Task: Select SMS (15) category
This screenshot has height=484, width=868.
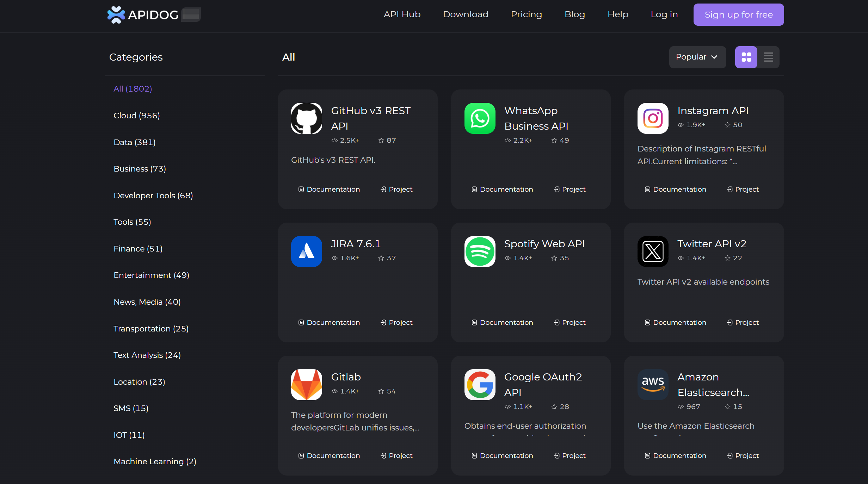Action: 131,408
